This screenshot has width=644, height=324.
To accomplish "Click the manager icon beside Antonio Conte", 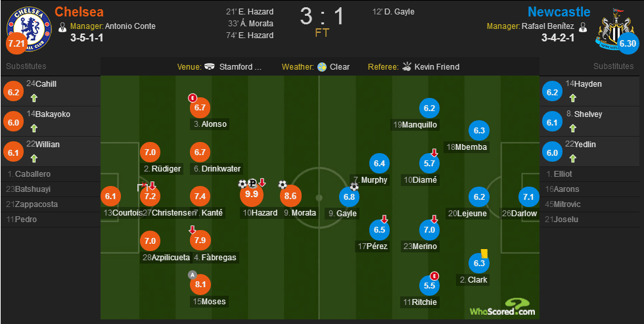I will (x=62, y=27).
